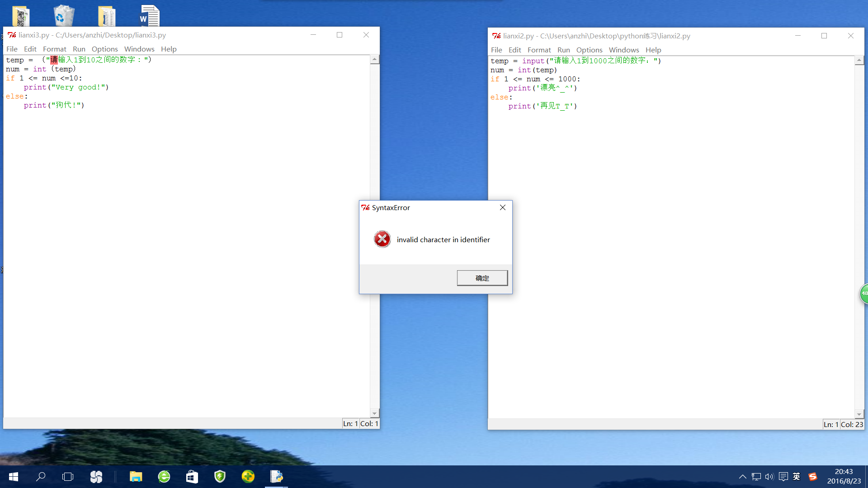Open the Word document desktop icon
Screen dimensions: 868x488
pyautogui.click(x=150, y=16)
